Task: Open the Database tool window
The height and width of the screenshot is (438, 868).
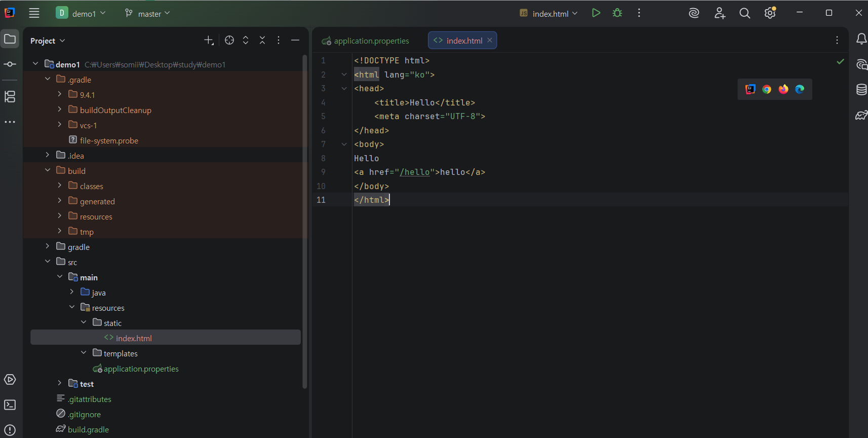Action: (x=861, y=90)
